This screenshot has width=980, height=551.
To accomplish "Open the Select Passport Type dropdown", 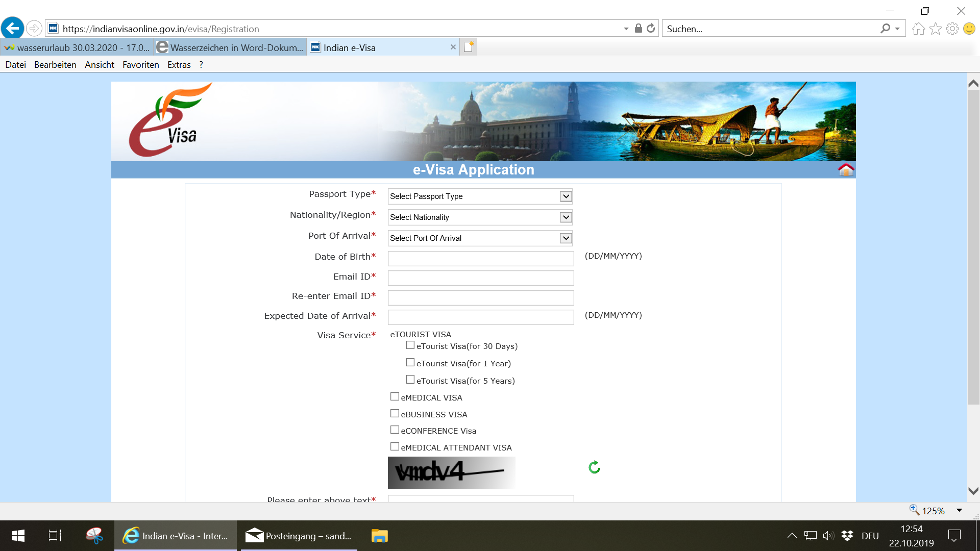I will point(480,196).
